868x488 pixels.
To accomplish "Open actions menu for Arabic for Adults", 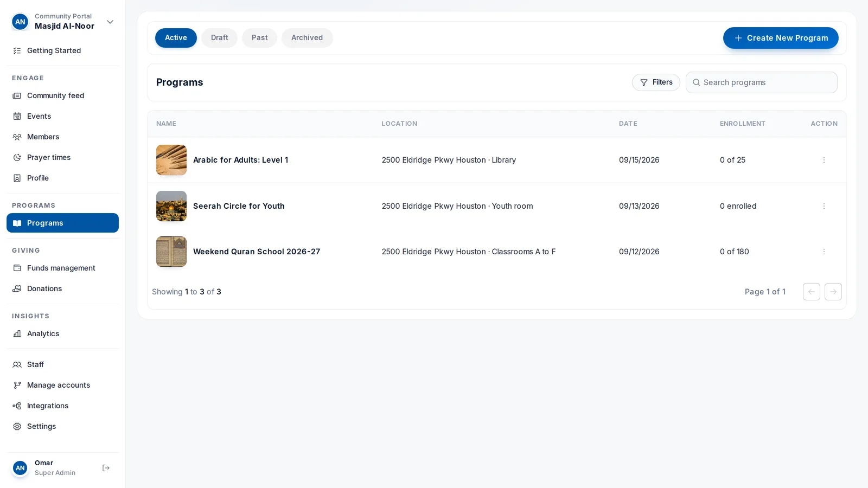I will point(824,160).
